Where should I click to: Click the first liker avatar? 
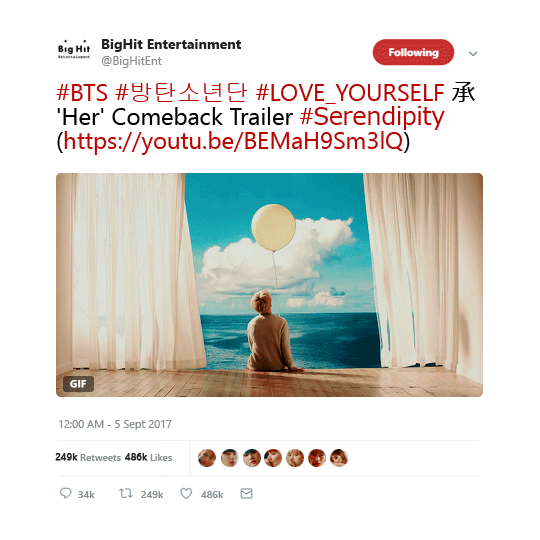click(x=207, y=458)
